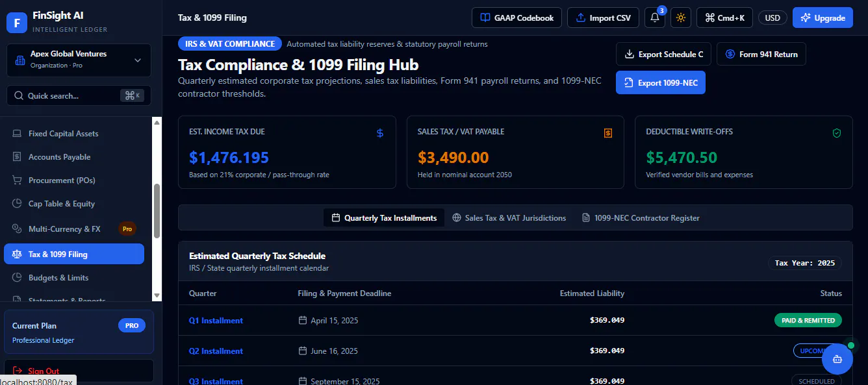Image resolution: width=868 pixels, height=385 pixels.
Task: Click the shield icon on Deductible Write-Offs card
Action: (x=837, y=133)
